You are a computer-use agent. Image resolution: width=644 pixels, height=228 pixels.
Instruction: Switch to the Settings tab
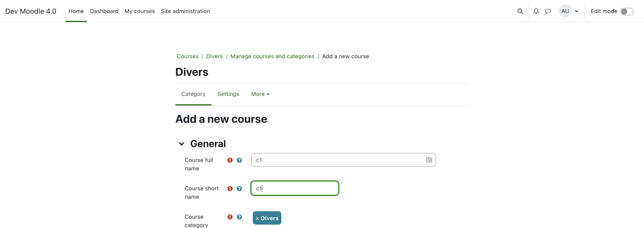click(x=228, y=94)
